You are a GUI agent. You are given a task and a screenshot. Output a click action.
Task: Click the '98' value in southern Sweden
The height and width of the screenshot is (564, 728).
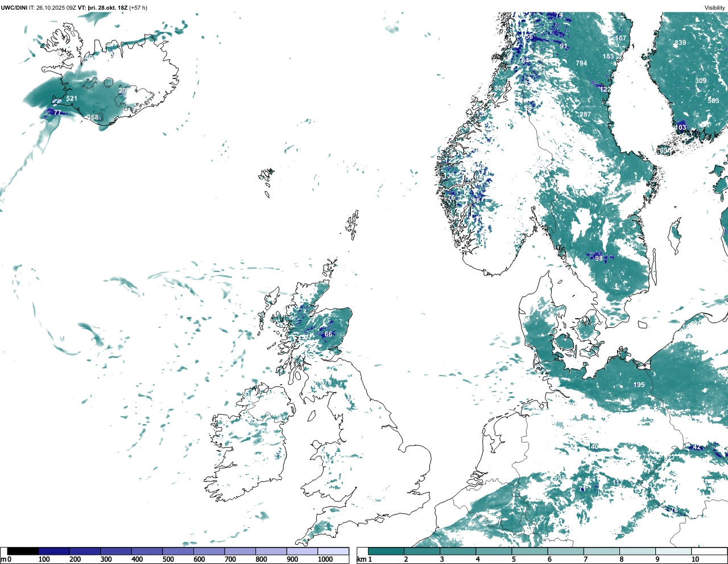599,258
